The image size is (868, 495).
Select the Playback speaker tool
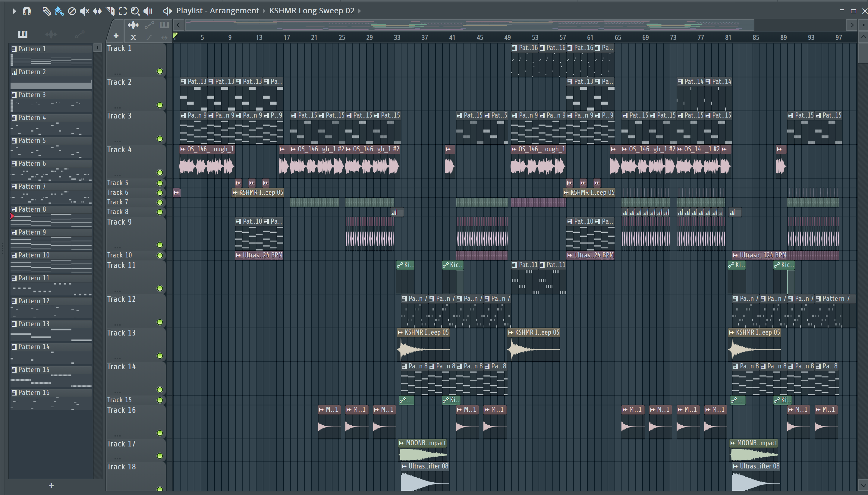tap(148, 11)
